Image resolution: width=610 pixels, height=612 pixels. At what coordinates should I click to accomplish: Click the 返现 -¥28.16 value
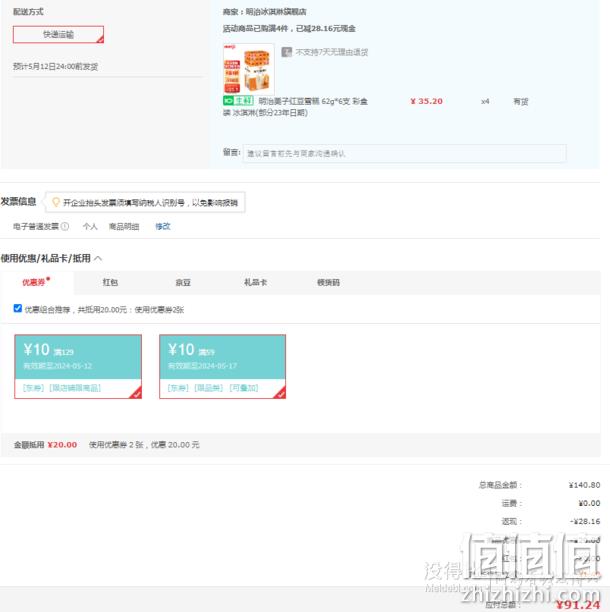(585, 521)
